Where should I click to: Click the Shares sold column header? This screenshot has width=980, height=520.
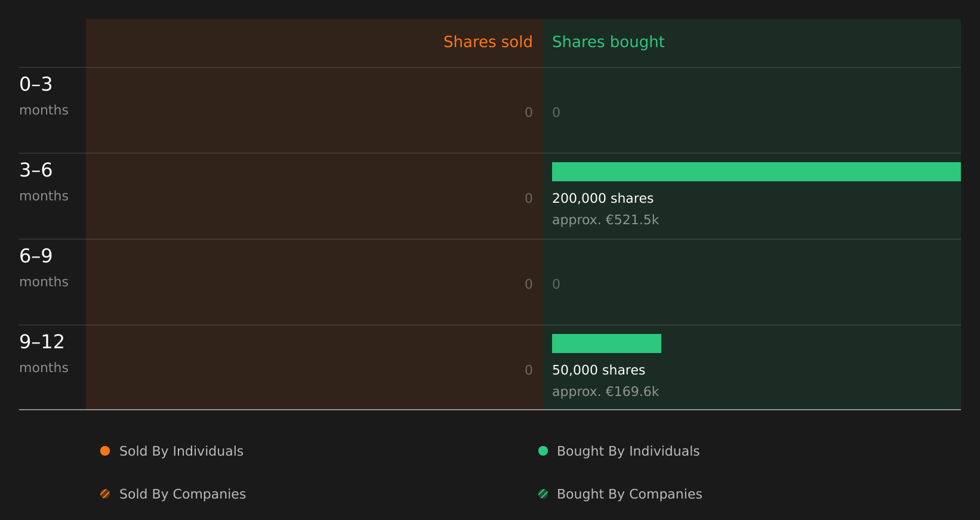[x=488, y=42]
